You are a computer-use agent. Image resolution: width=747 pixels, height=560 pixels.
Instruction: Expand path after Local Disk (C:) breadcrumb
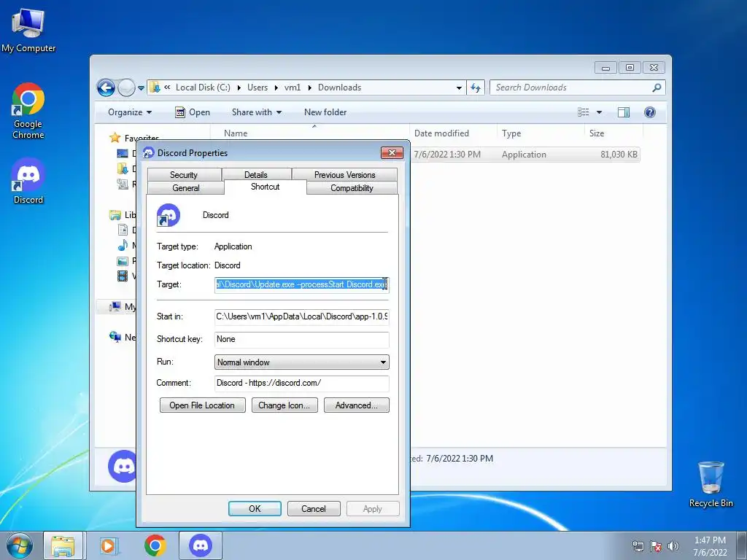[239, 87]
